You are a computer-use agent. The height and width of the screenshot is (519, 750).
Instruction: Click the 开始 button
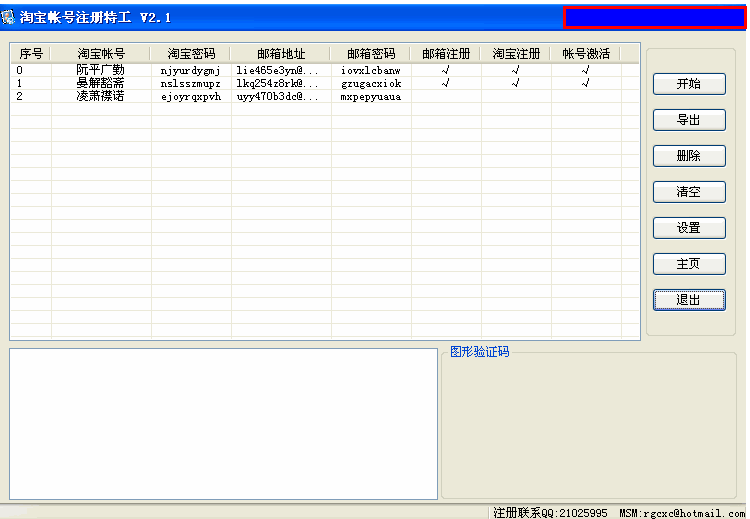[689, 84]
